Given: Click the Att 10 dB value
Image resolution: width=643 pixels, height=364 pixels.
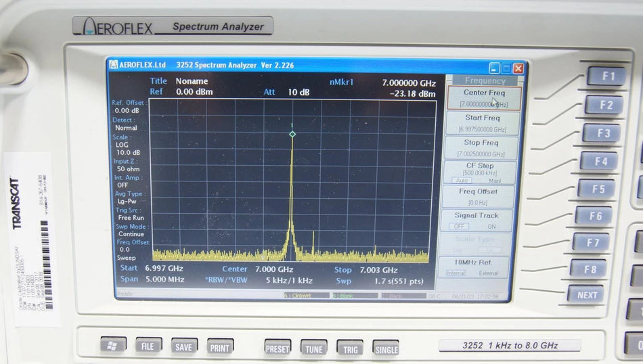Looking at the screenshot, I should (298, 92).
